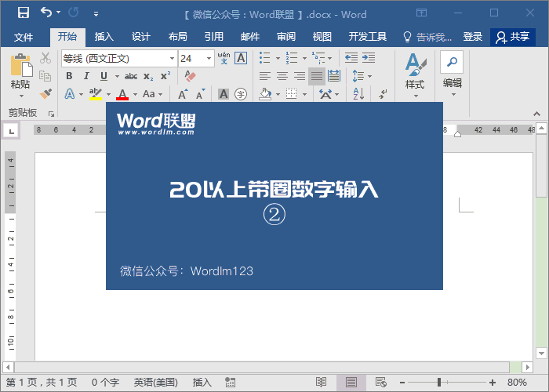The width and height of the screenshot is (549, 392).
Task: Open the 开发工具 tab
Action: click(x=367, y=37)
